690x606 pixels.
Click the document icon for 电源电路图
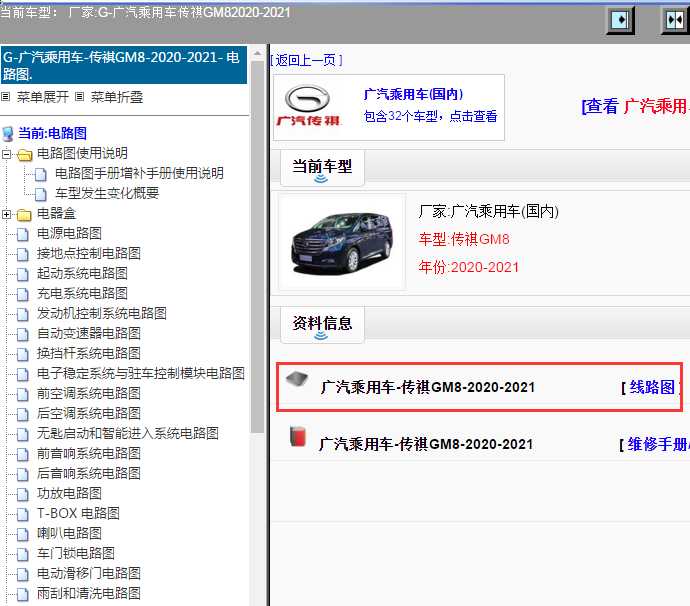point(22,234)
